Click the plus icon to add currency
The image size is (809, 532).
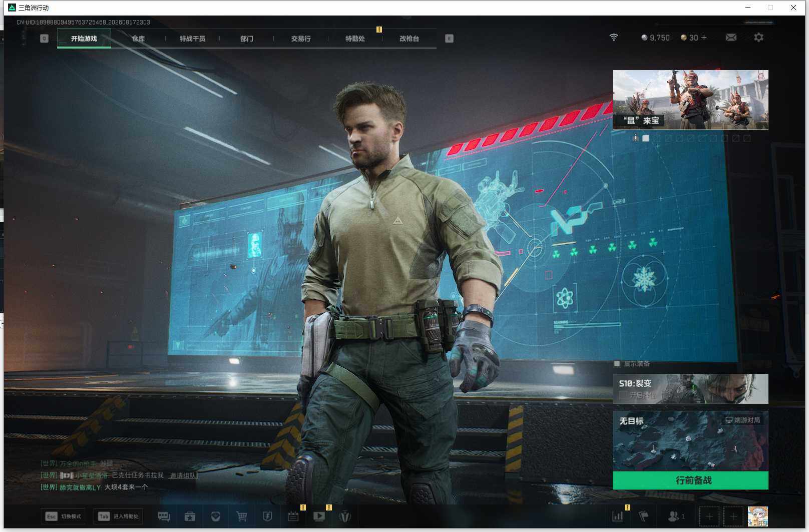coord(704,38)
